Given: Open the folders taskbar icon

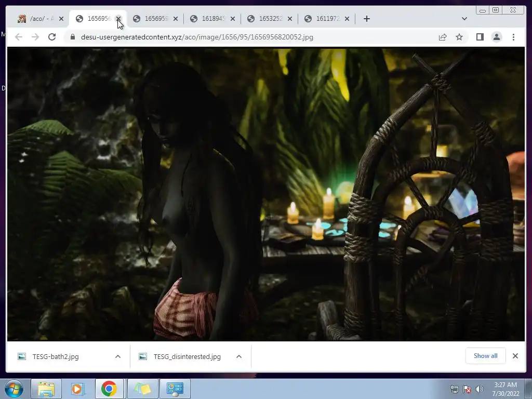Looking at the screenshot, I should [142, 389].
